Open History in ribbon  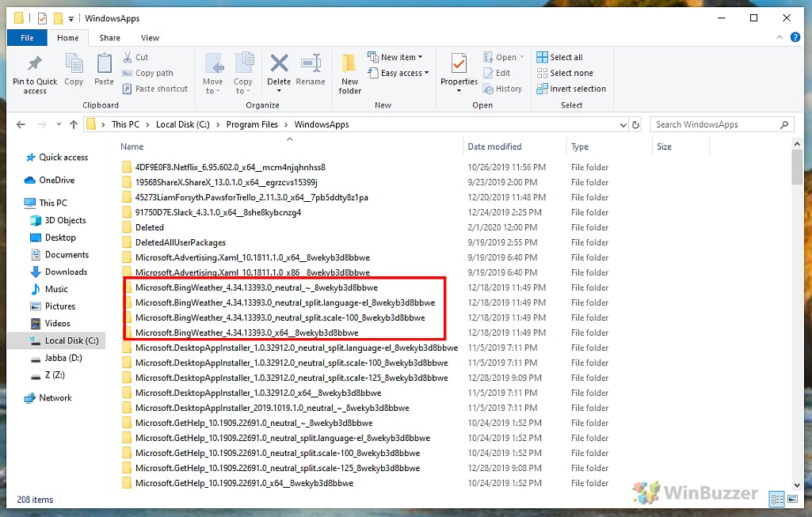pos(502,89)
